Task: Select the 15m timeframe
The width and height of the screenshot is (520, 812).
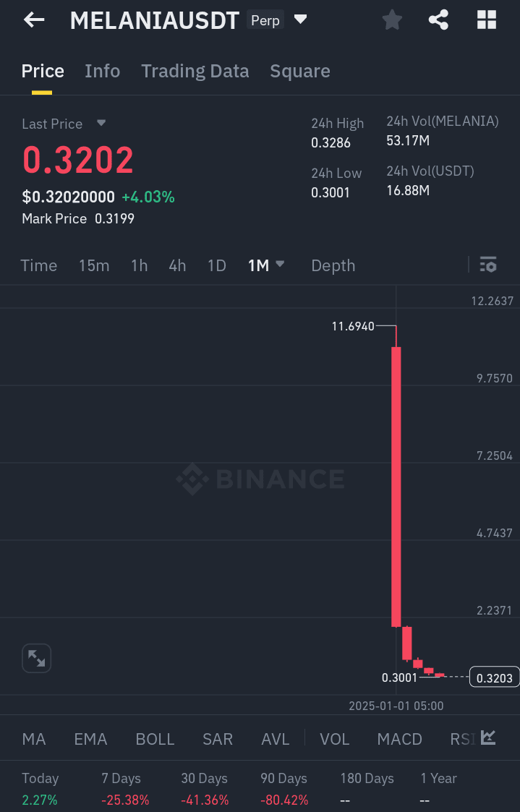Action: coord(94,265)
